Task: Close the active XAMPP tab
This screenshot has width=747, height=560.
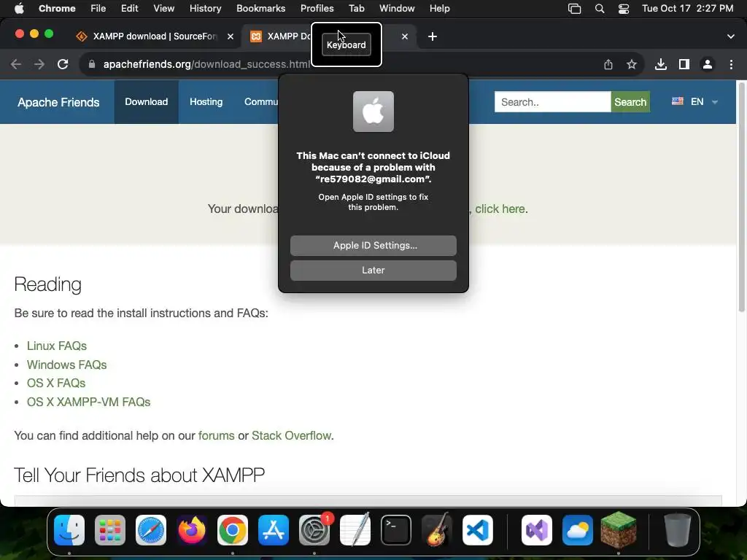Action: [x=404, y=36]
